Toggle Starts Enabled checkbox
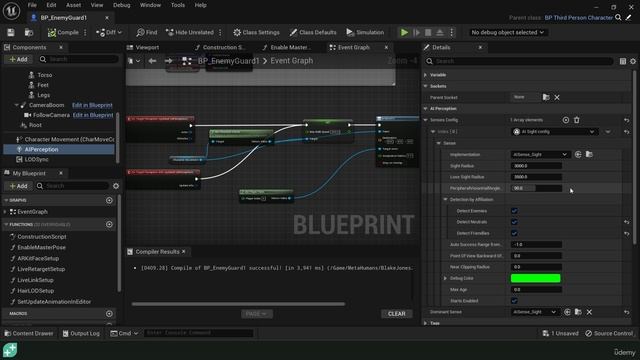This screenshot has height=360, width=640. coord(514,301)
